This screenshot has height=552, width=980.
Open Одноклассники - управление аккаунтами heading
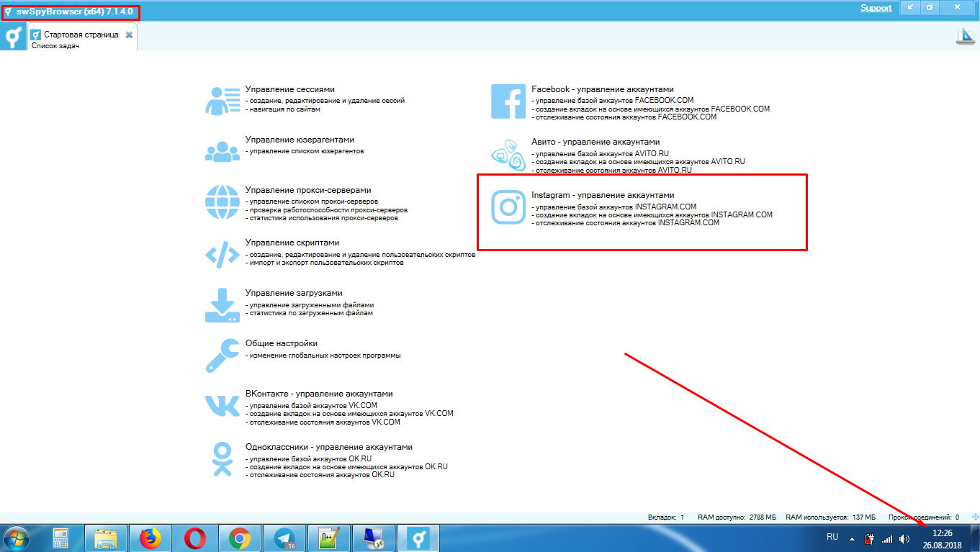click(329, 447)
